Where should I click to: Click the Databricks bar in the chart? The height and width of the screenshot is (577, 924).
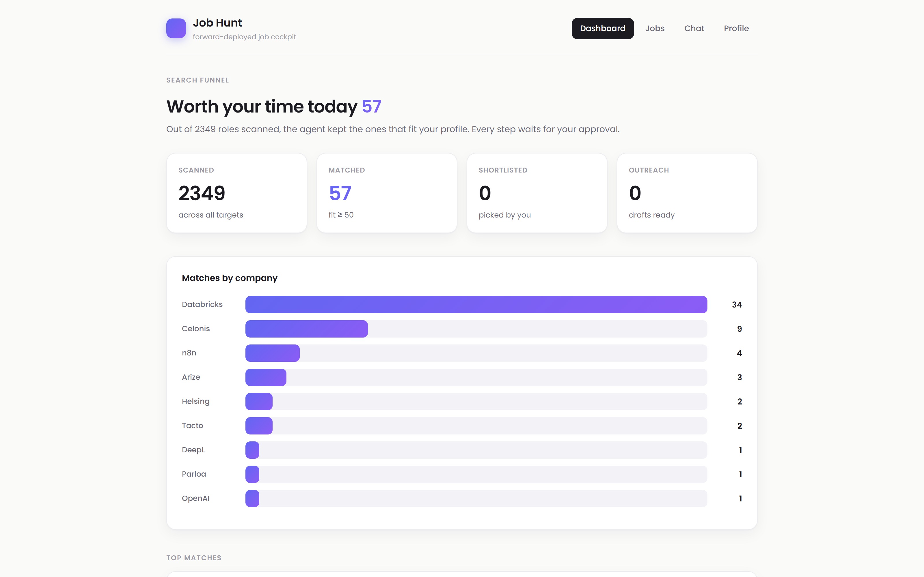[x=476, y=305]
